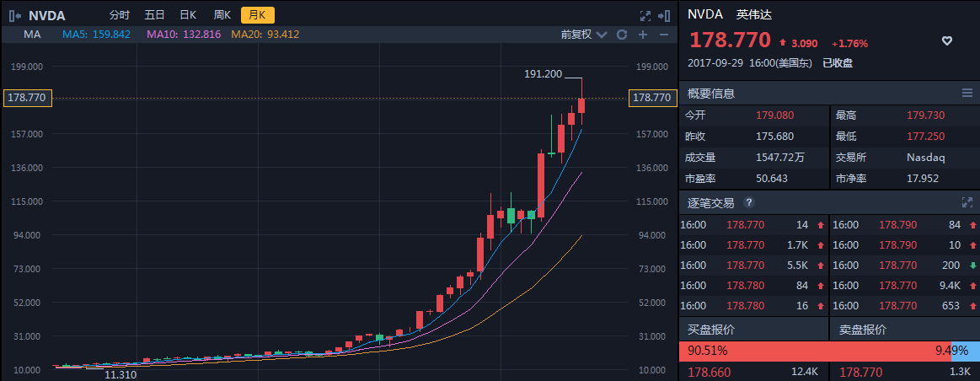
Task: Collapse the left panel with arrow icon
Action: click(13, 15)
